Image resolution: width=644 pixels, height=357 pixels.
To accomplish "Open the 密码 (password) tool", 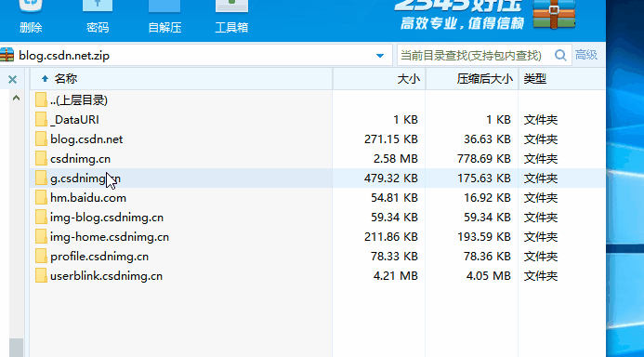I will pyautogui.click(x=98, y=18).
